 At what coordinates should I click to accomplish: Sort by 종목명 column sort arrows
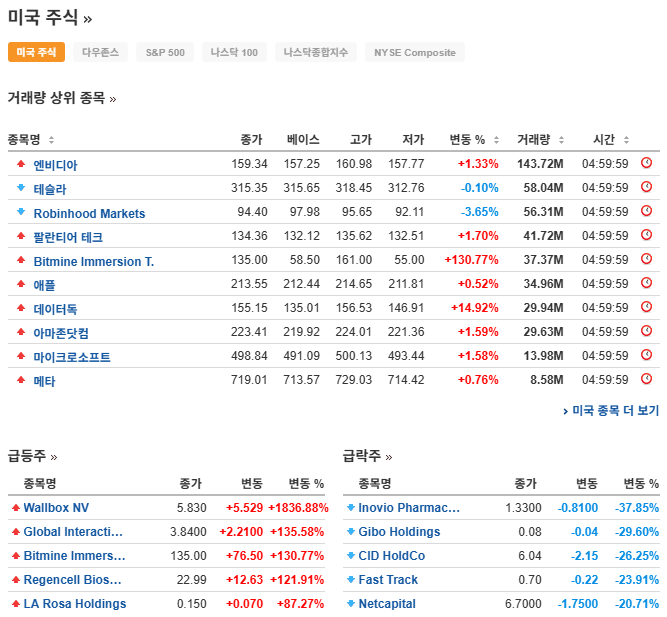coord(51,140)
